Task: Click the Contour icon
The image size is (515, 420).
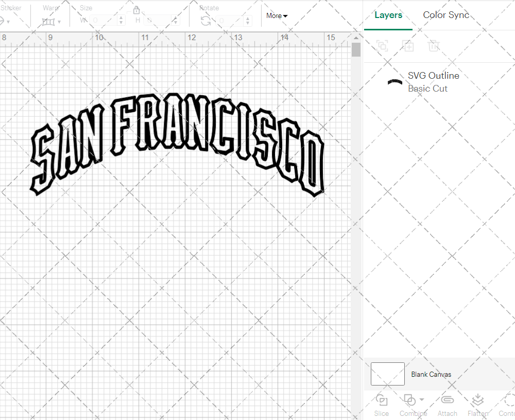Action: click(x=509, y=400)
